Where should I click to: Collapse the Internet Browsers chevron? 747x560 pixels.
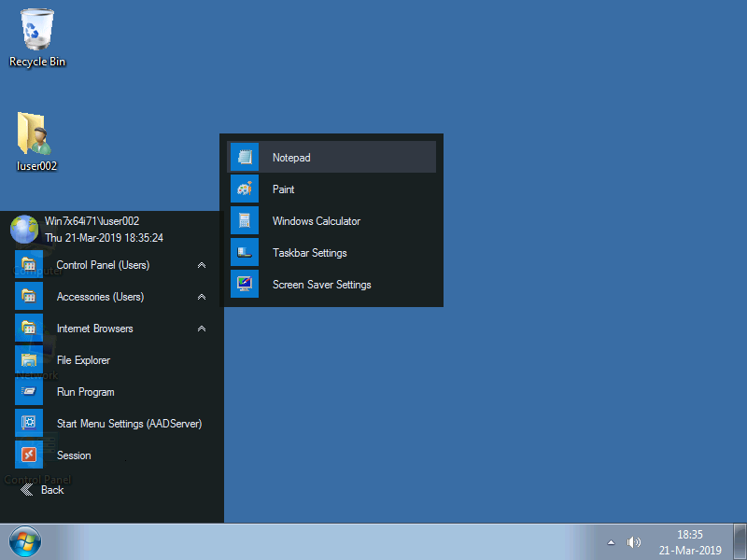coord(202,329)
